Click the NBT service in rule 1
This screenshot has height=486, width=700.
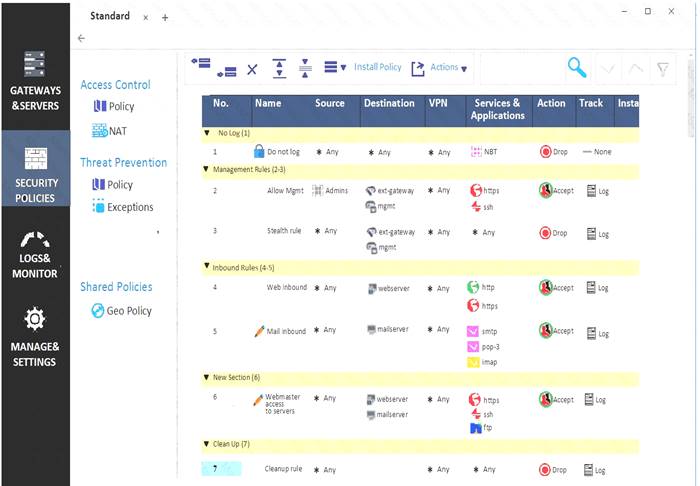coord(484,152)
